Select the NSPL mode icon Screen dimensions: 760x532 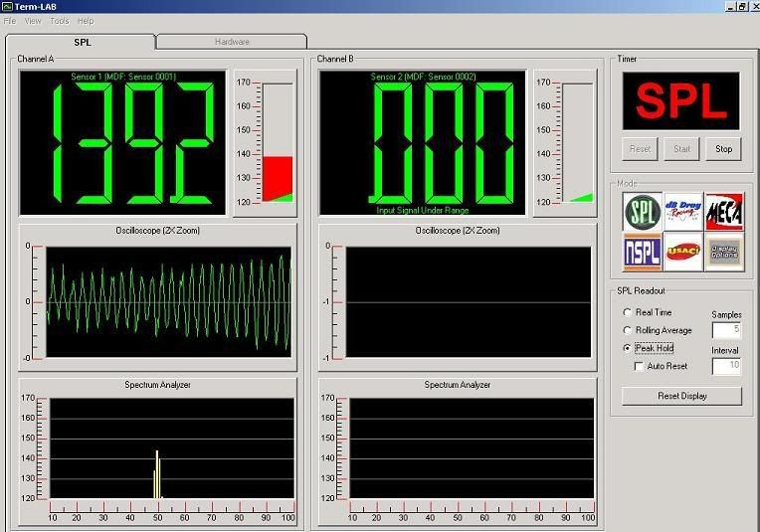coord(643,253)
